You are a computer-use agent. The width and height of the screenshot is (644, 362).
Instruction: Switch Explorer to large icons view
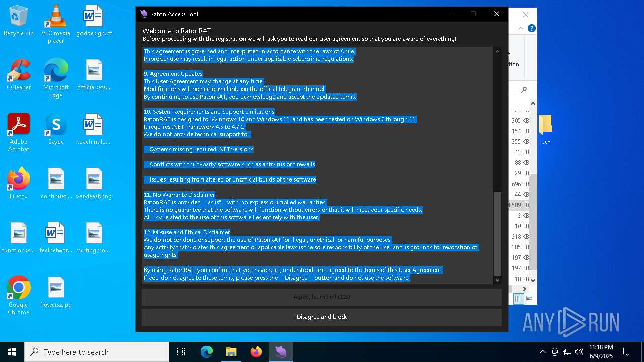click(x=529, y=299)
